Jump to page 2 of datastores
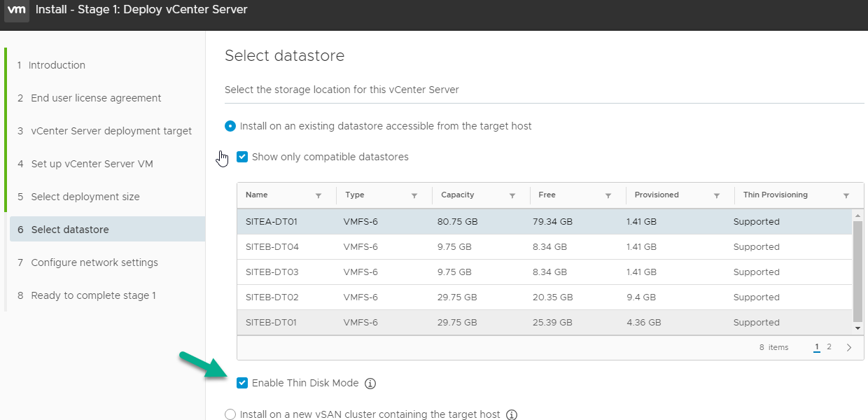This screenshot has height=420, width=868. pyautogui.click(x=829, y=346)
